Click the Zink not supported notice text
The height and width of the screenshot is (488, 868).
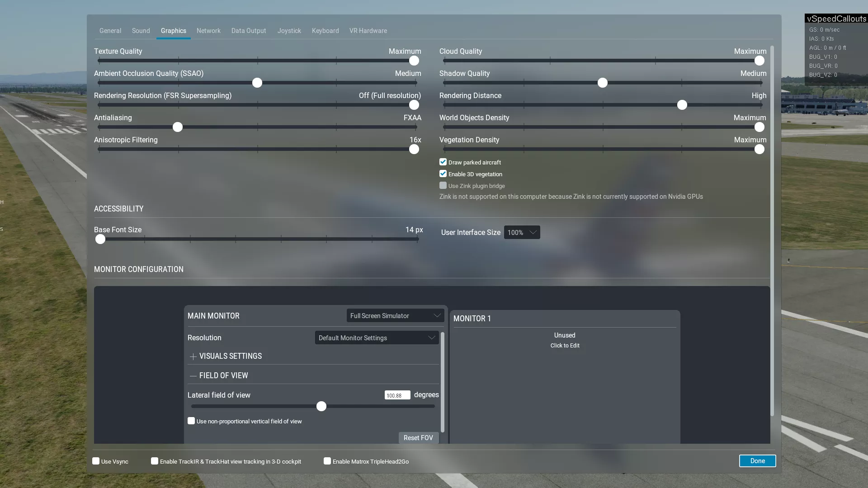point(571,197)
